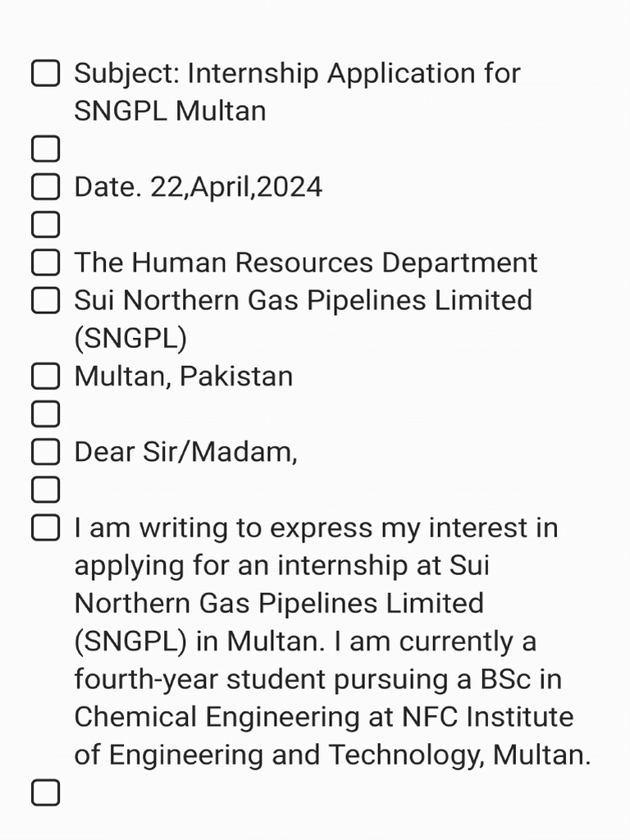
Task: Check empty box below Dear Sir/Madam
Action: (46, 490)
